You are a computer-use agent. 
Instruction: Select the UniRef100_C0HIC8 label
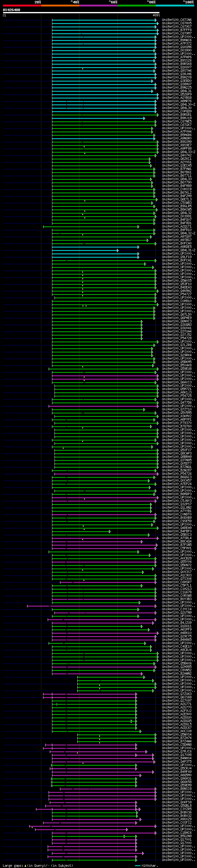point(177,189)
